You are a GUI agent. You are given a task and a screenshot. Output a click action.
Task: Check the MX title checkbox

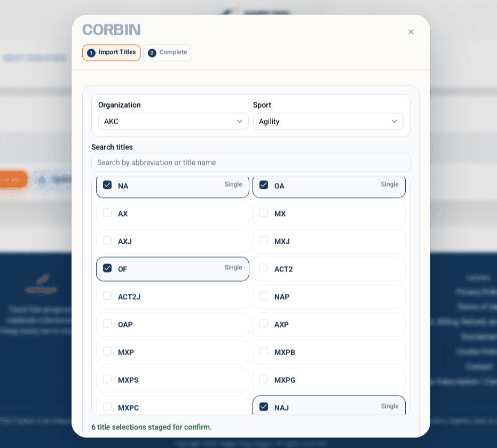point(264,213)
